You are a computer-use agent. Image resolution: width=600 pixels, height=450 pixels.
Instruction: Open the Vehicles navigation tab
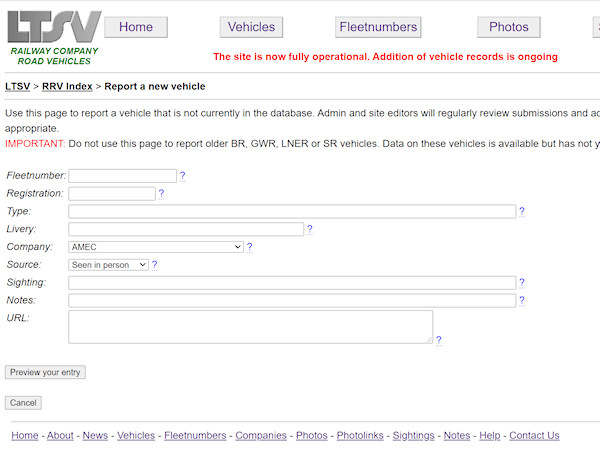pyautogui.click(x=251, y=27)
